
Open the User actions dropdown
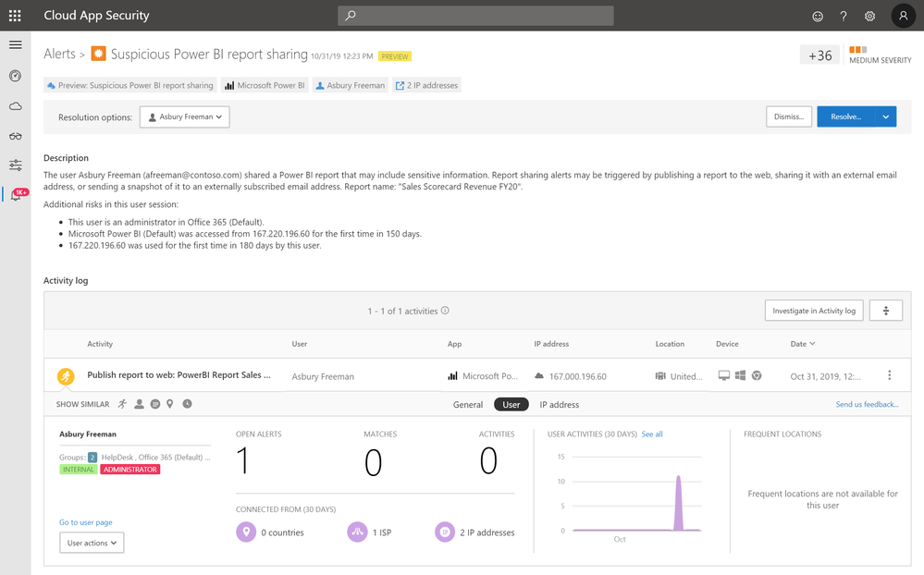92,544
